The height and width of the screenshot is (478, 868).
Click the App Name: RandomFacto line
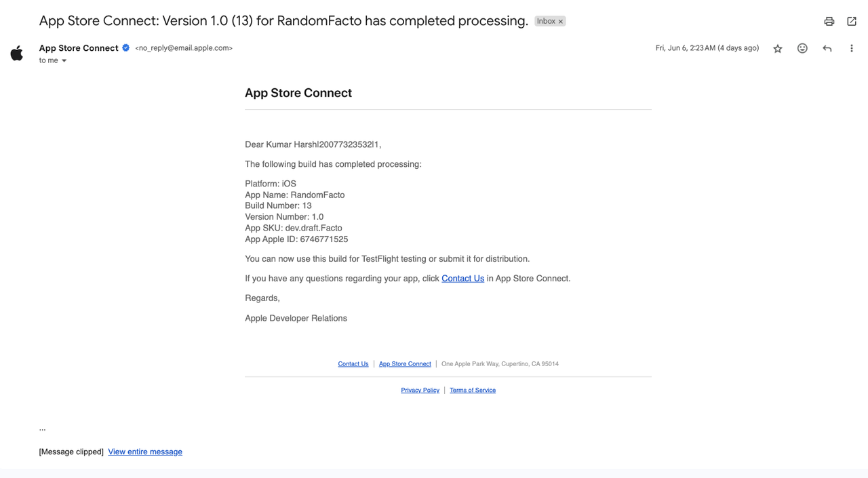(295, 195)
